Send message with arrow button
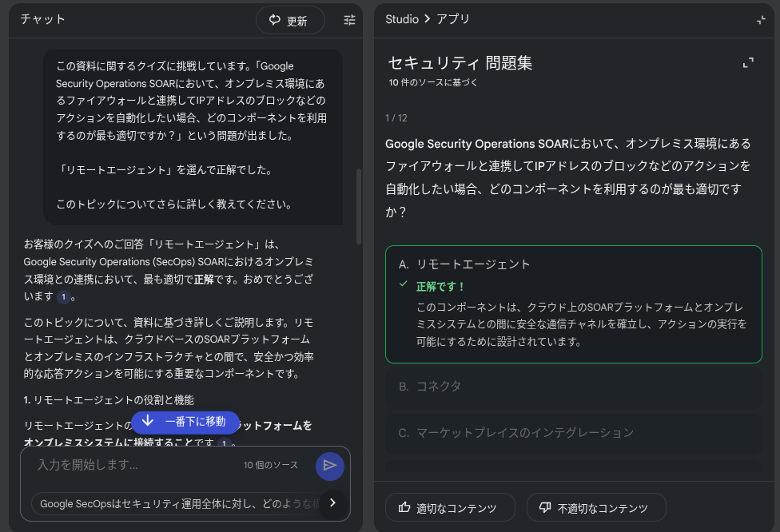The width and height of the screenshot is (780, 532). 330,466
